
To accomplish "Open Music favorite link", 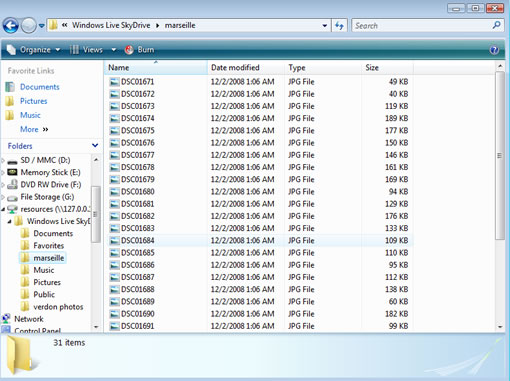I will 30,115.
